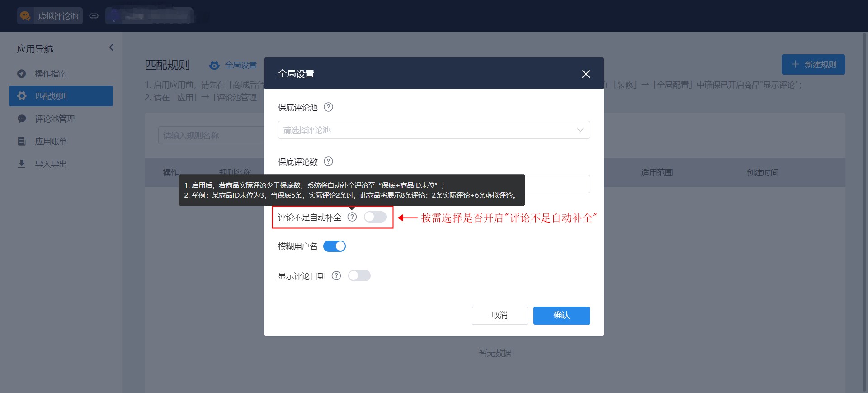868x393 pixels.
Task: Click the 全局设置 link beside 匹配规则
Action: pyautogui.click(x=241, y=65)
